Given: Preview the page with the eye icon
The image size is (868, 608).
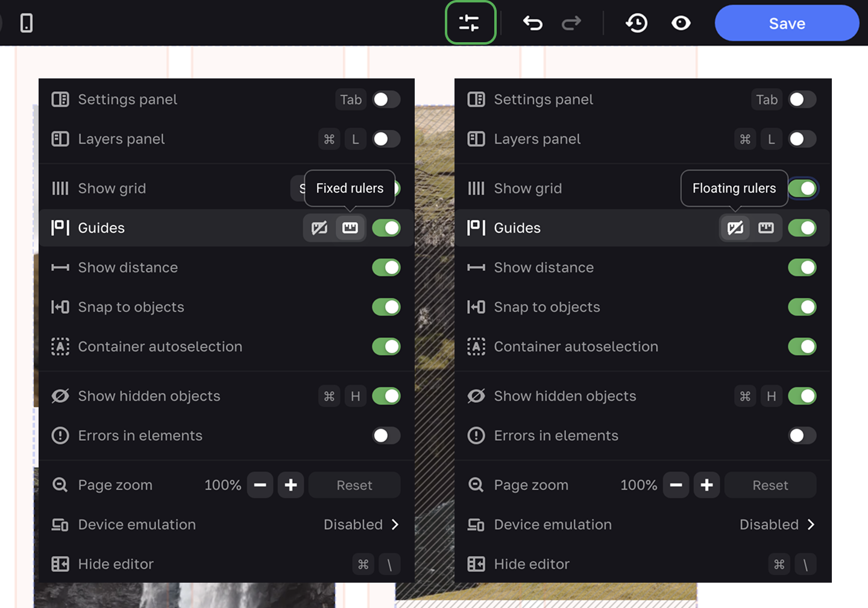Looking at the screenshot, I should [681, 24].
